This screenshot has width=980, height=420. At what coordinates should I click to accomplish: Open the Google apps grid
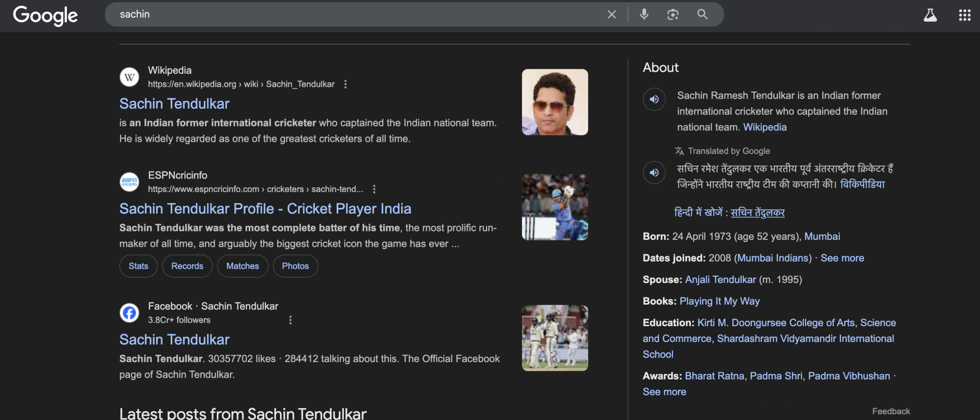965,15
